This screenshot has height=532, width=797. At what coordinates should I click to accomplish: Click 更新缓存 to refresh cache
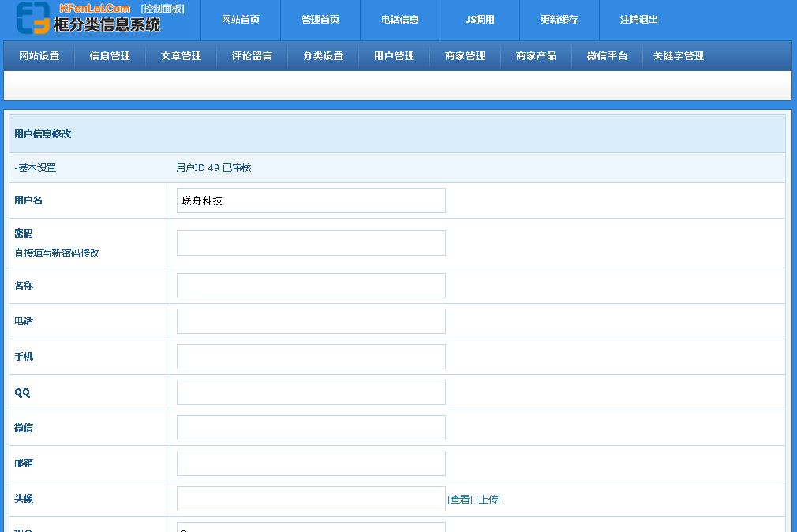pos(559,20)
